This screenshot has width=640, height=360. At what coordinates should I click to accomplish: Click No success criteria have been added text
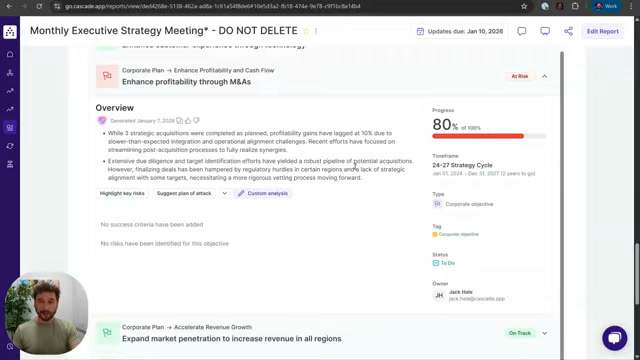pyautogui.click(x=152, y=224)
